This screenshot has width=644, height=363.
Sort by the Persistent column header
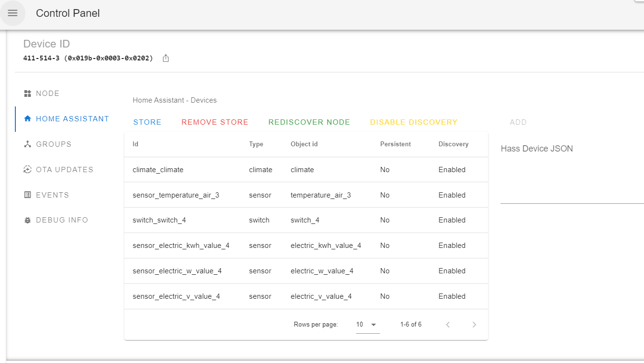coord(395,144)
